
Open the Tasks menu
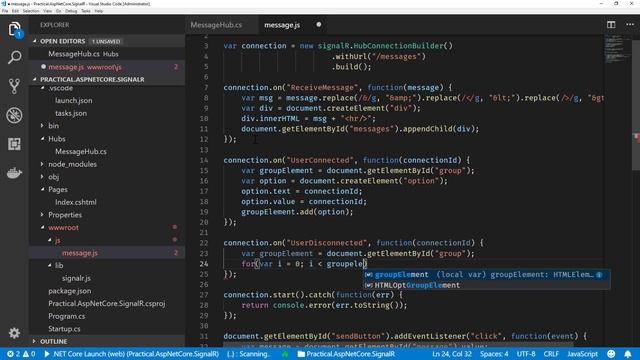click(x=86, y=11)
